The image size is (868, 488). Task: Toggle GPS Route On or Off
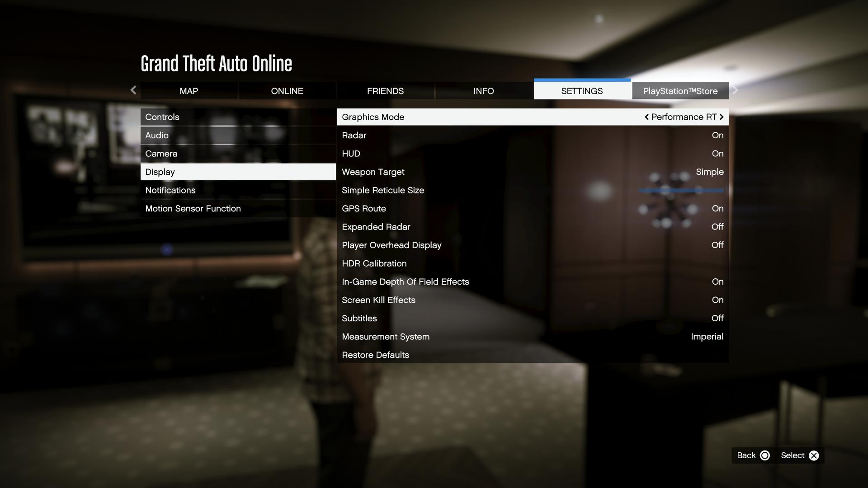click(x=718, y=209)
